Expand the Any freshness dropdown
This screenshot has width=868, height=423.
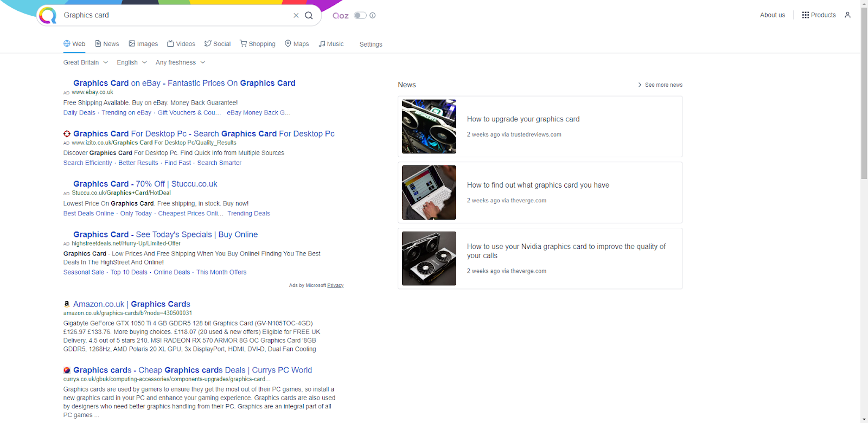(x=181, y=62)
